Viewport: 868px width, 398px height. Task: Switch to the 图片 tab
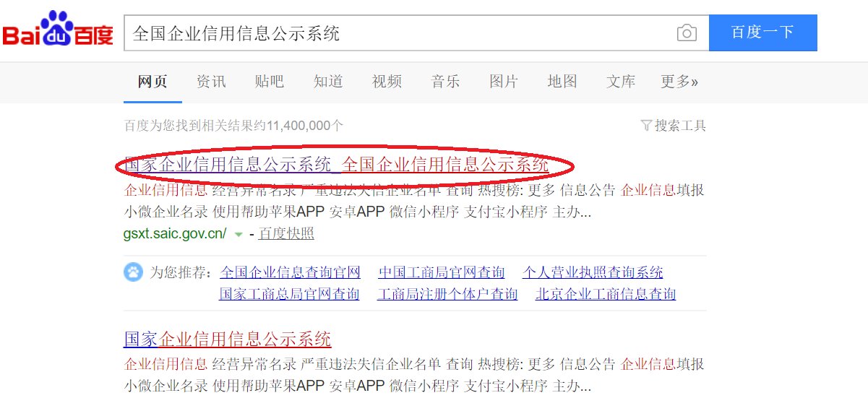coord(504,82)
